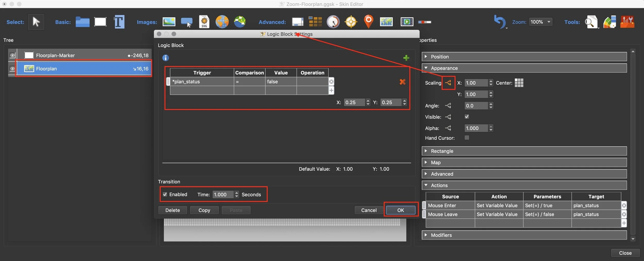Image resolution: width=644 pixels, height=261 pixels.
Task: Enable the Hand Cursor checkbox
Action: point(467,138)
